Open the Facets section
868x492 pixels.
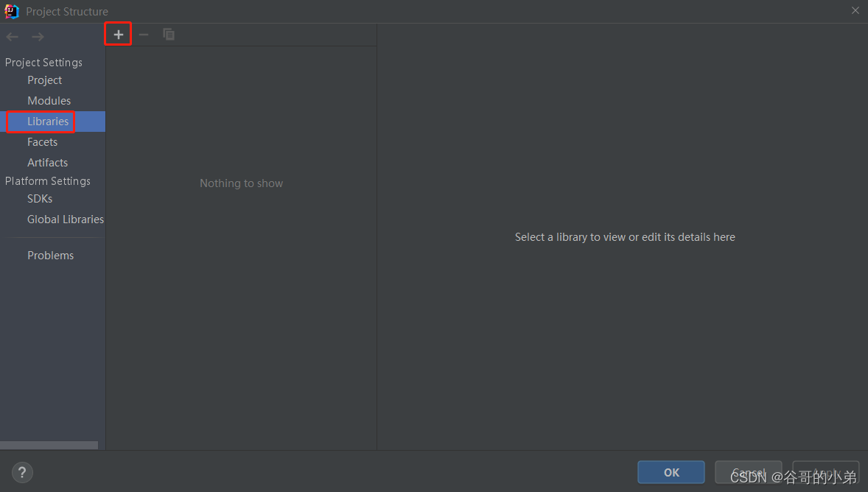click(x=42, y=142)
